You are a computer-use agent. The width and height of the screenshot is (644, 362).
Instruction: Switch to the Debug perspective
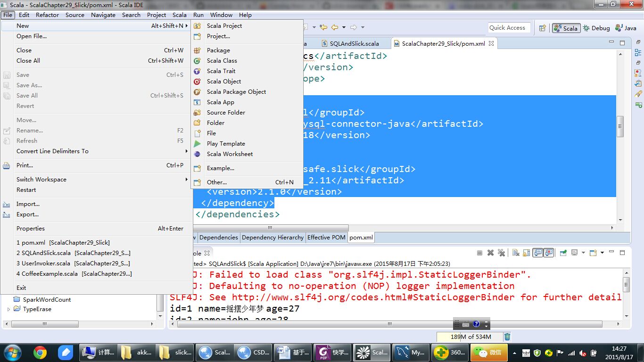click(x=596, y=28)
